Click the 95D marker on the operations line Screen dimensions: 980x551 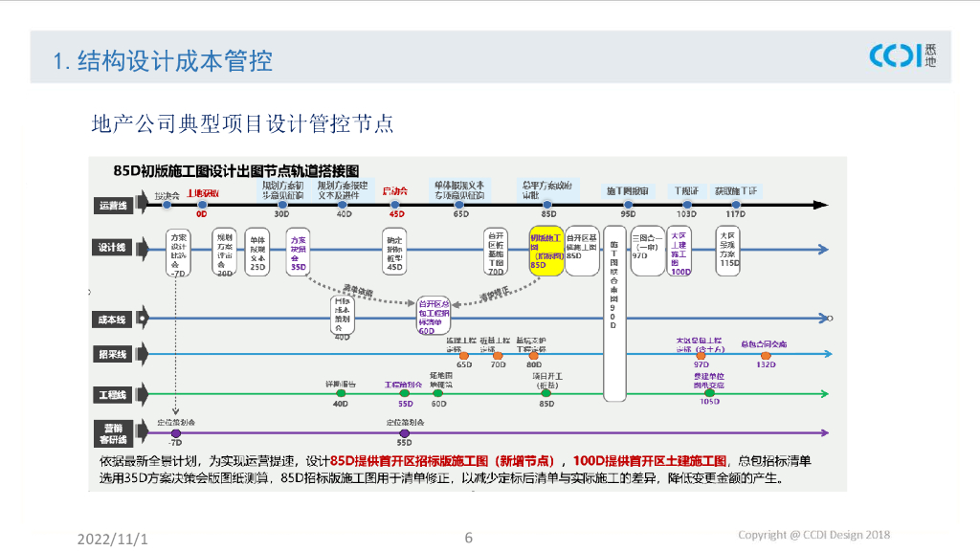[x=628, y=205]
